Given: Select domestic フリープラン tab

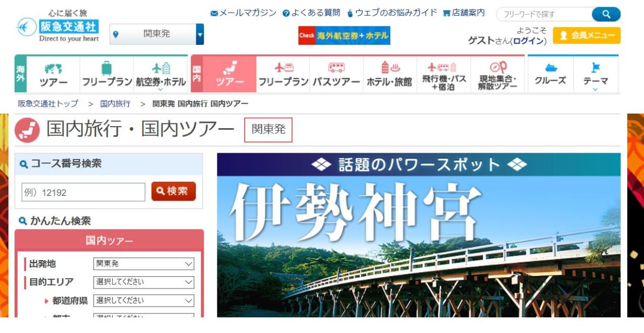Looking at the screenshot, I should [283, 75].
